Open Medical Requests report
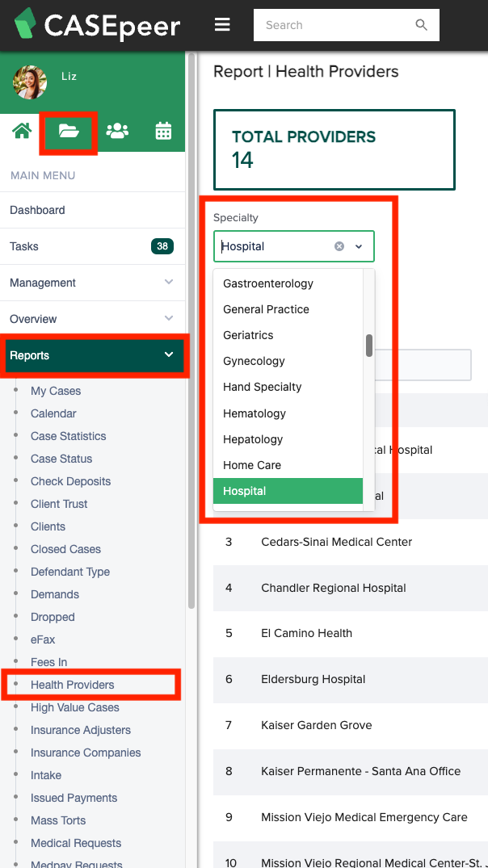The image size is (488, 868). (x=76, y=844)
